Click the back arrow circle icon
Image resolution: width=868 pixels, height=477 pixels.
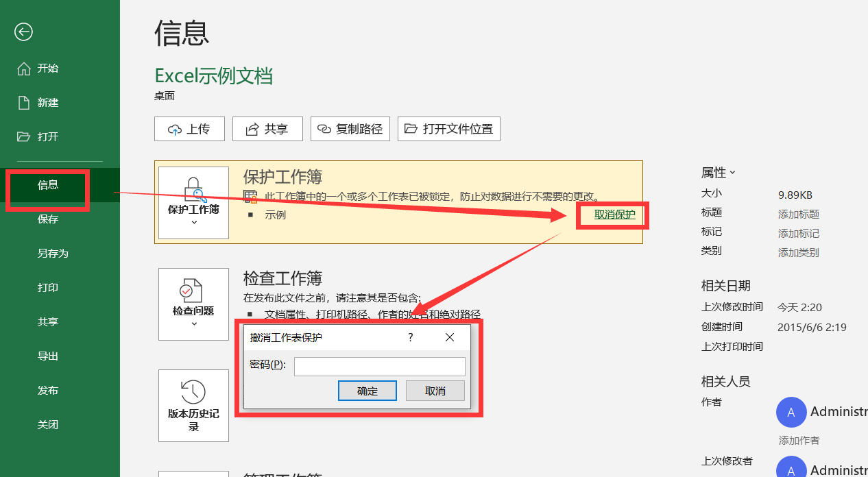click(24, 32)
